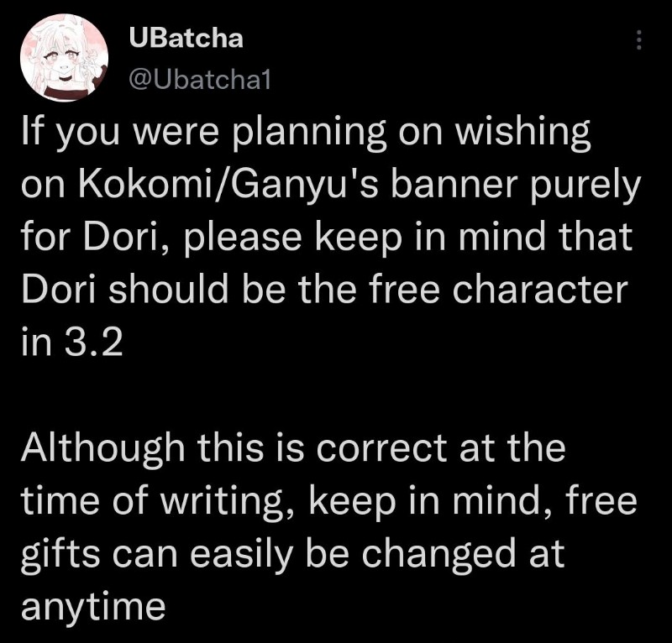Open the UBatcha display name profile link
The height and width of the screenshot is (643, 672).
(186, 38)
